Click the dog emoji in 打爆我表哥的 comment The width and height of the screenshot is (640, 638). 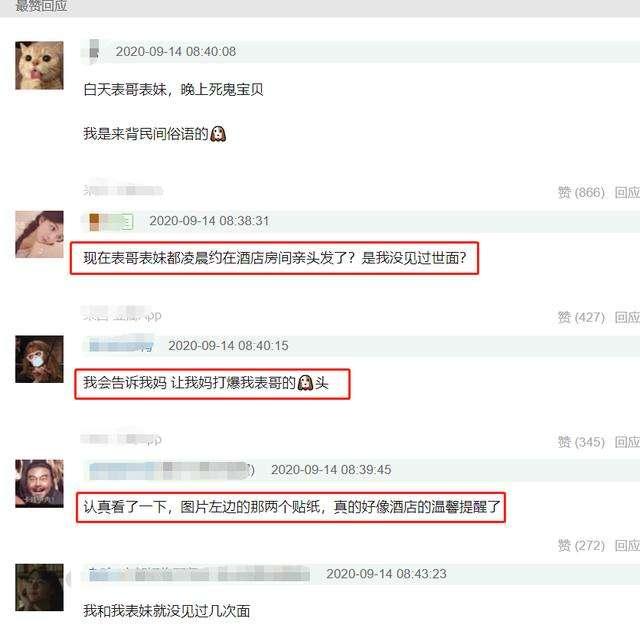[x=305, y=383]
